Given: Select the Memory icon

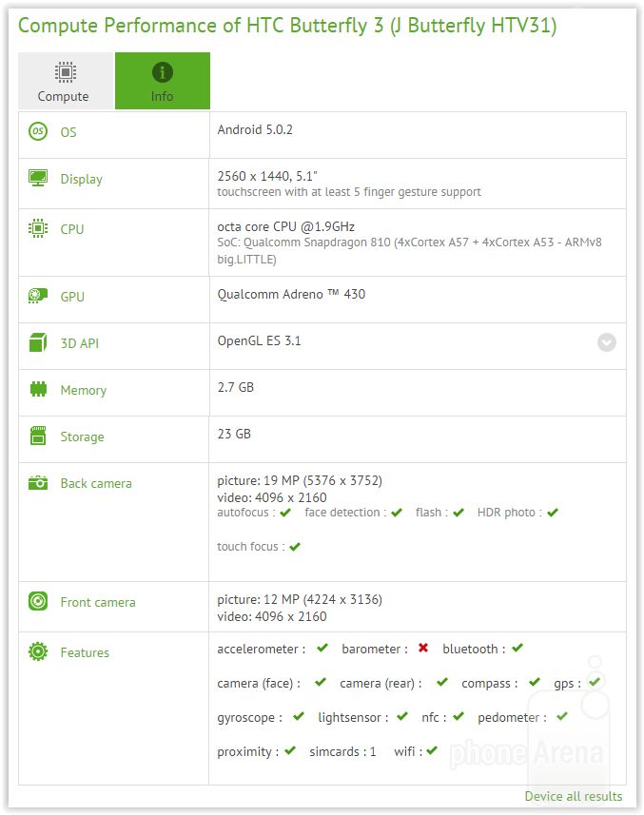Looking at the screenshot, I should click(x=38, y=391).
